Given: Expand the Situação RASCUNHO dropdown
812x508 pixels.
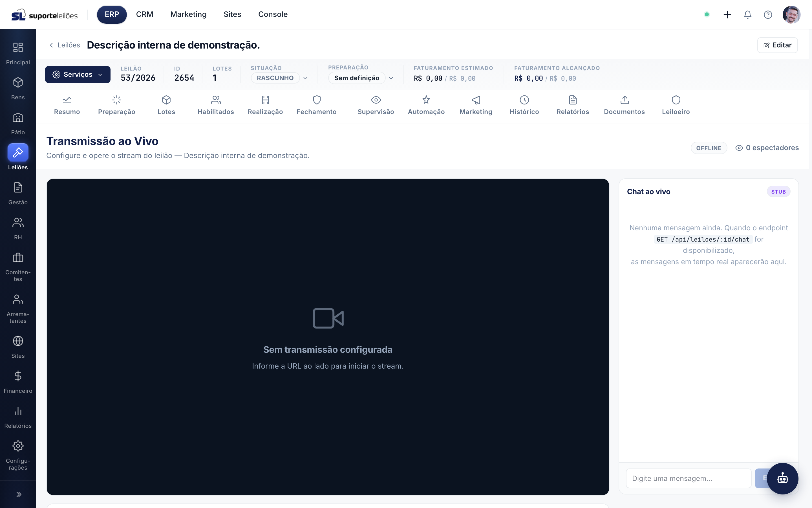Looking at the screenshot, I should tap(279, 78).
